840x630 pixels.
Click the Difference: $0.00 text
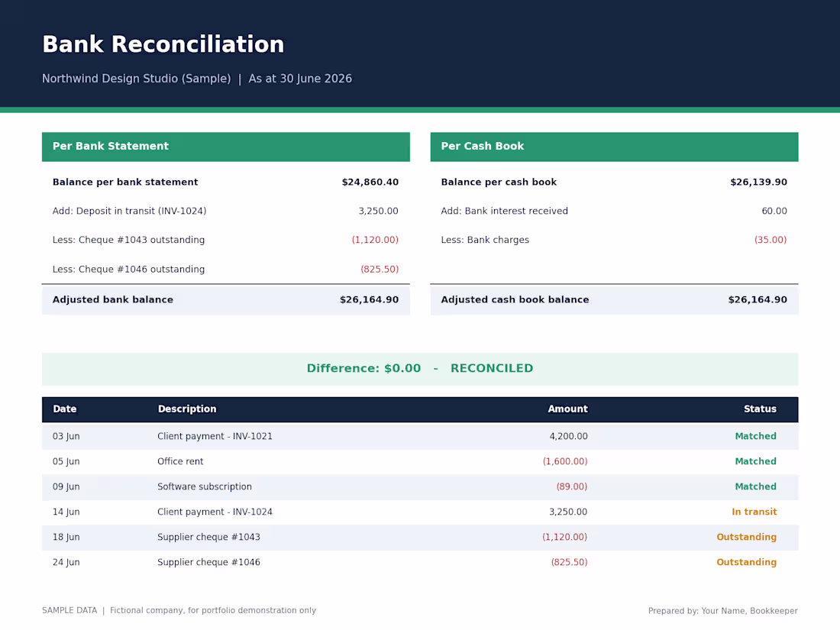[x=363, y=369]
